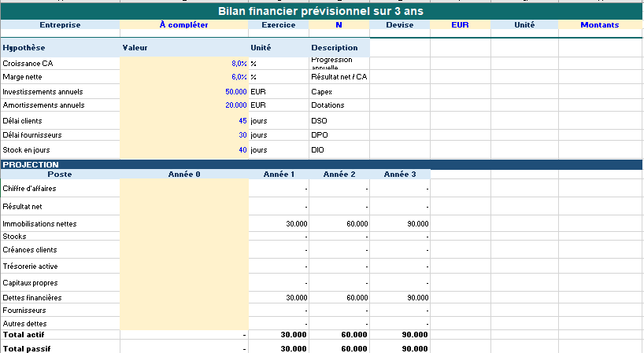Edit the 6,0% net margin value

point(184,77)
